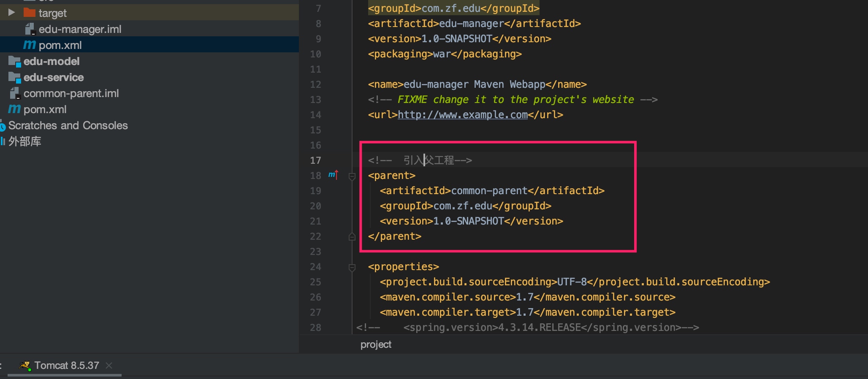868x379 pixels.
Task: Click the maven.compiler.source 1.7 line
Action: coord(528,297)
